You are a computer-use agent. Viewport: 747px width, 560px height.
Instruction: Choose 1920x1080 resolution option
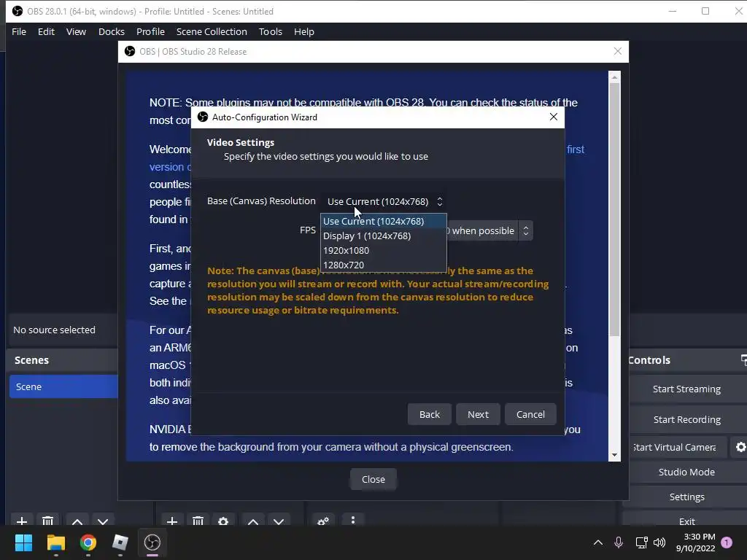[x=384, y=251]
